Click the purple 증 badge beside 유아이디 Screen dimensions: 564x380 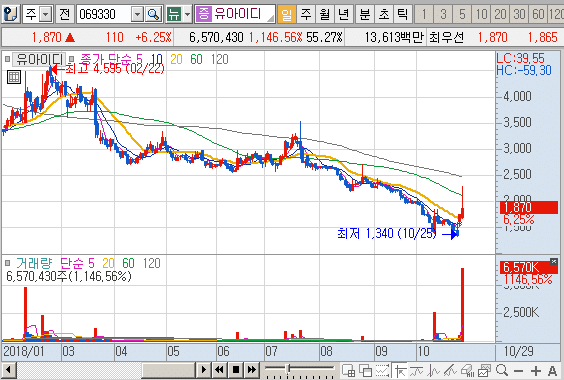click(x=204, y=14)
